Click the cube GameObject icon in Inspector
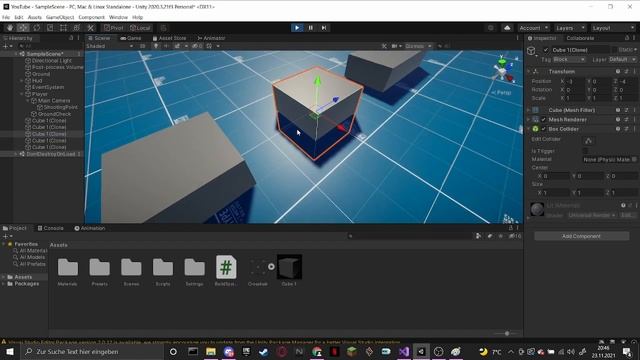The height and width of the screenshot is (360, 640). coord(531,51)
